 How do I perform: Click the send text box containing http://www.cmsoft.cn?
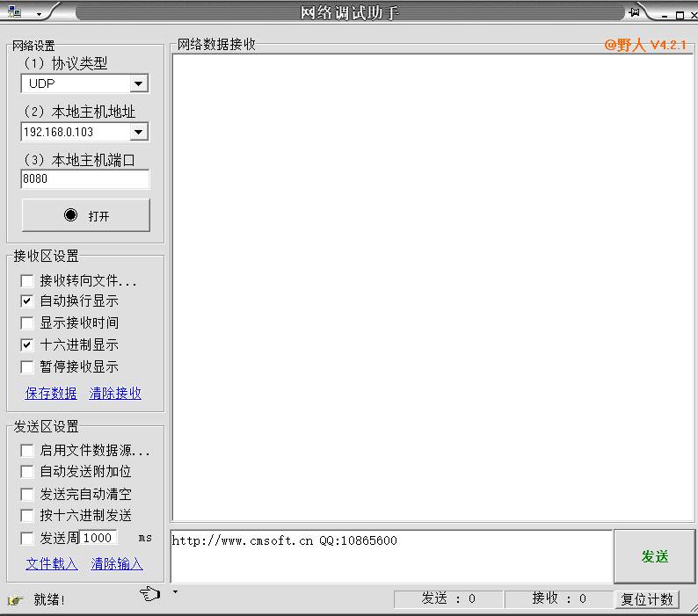click(392, 556)
